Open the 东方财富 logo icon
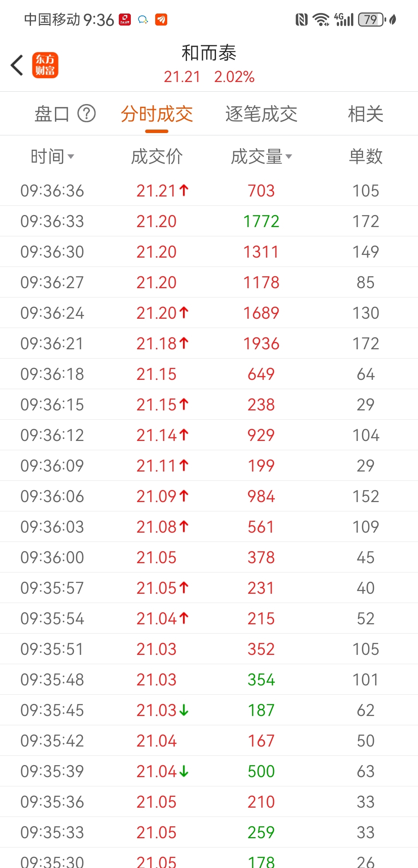The width and height of the screenshot is (418, 868). click(45, 65)
